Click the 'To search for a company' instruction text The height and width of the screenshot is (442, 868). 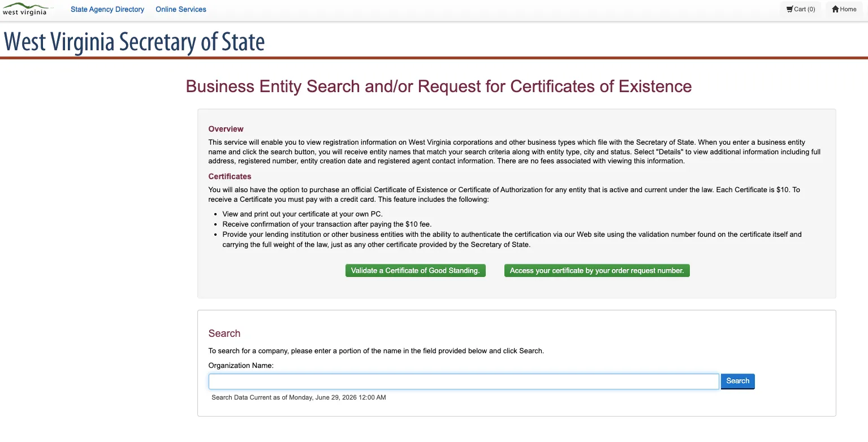(x=376, y=351)
